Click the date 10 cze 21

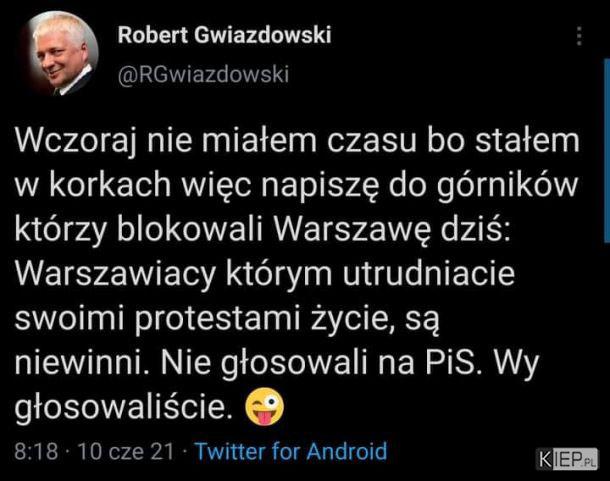(x=126, y=452)
